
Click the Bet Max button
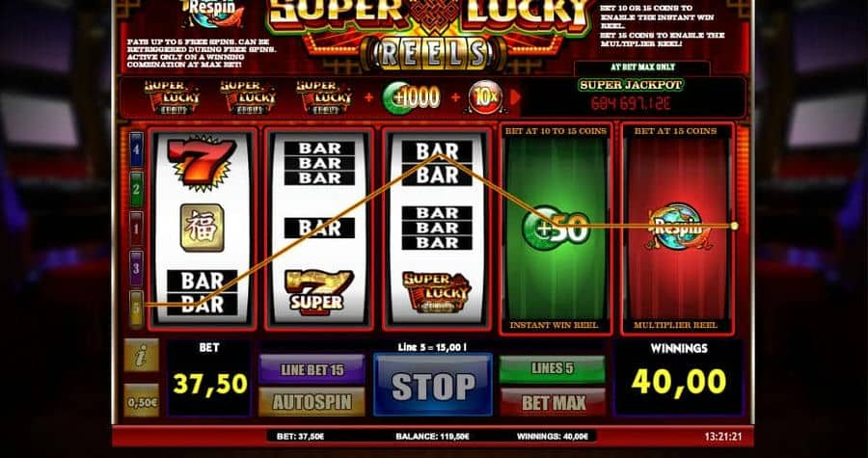pyautogui.click(x=552, y=402)
